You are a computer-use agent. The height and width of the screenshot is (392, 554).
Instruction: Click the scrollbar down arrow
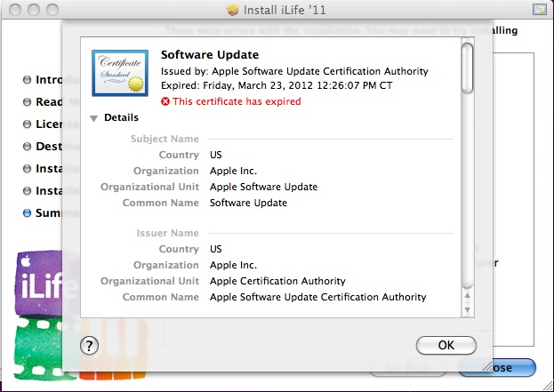tap(467, 309)
